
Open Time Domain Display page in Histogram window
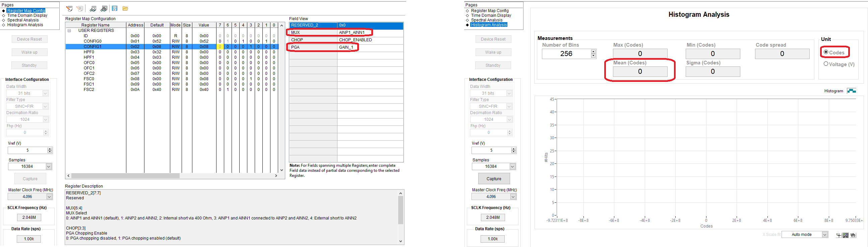coord(491,15)
